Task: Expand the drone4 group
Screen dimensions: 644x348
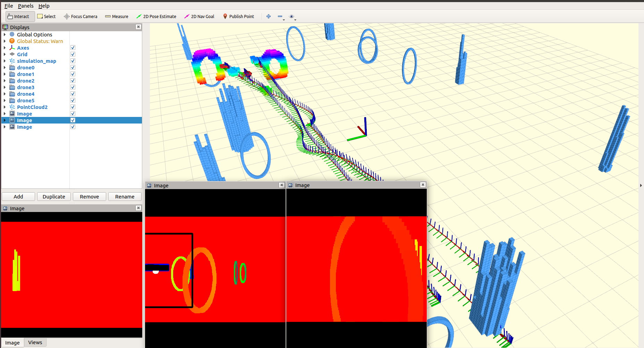Action: [5, 94]
